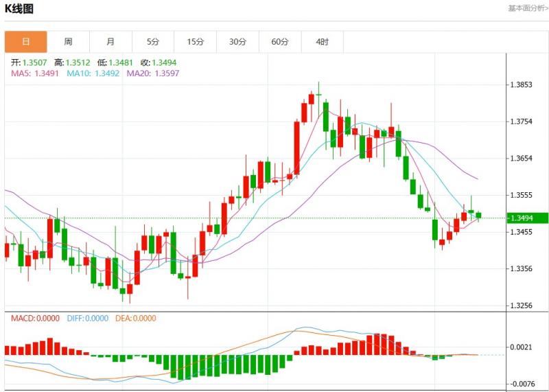Image resolution: width=549 pixels, height=392 pixels.
Task: Switch to the 月 monthly tab
Action: tap(110, 42)
